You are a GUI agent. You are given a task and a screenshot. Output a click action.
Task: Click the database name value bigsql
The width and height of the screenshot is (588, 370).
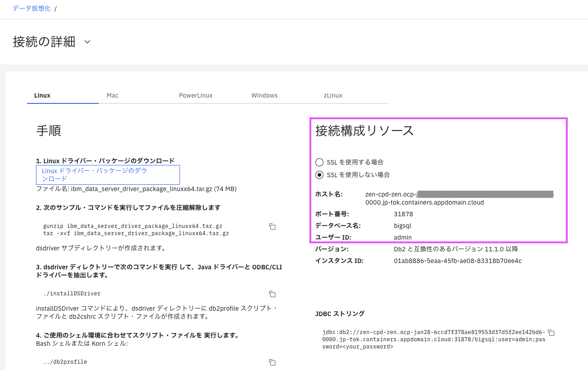[402, 226]
